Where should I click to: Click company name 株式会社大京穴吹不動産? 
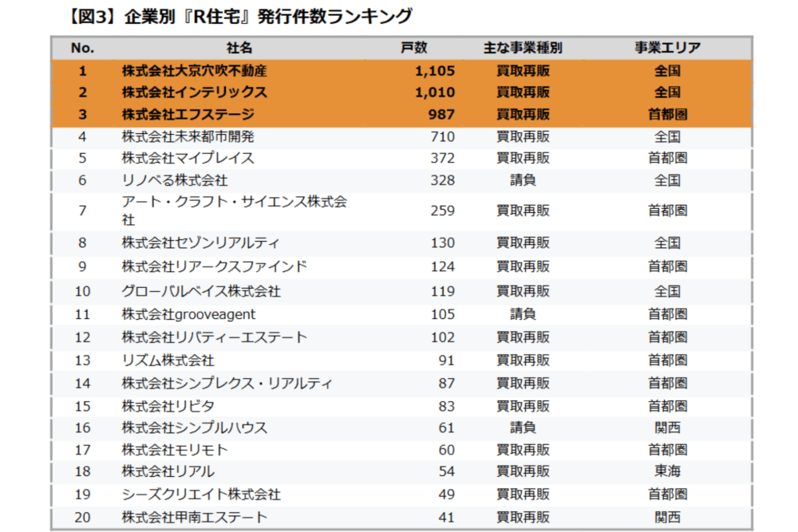(x=195, y=71)
